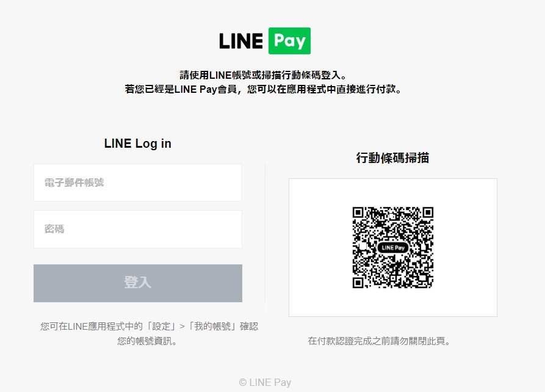Click the 請使用LINE帳號或掃描行動條碼登入 instruction line

(x=263, y=74)
